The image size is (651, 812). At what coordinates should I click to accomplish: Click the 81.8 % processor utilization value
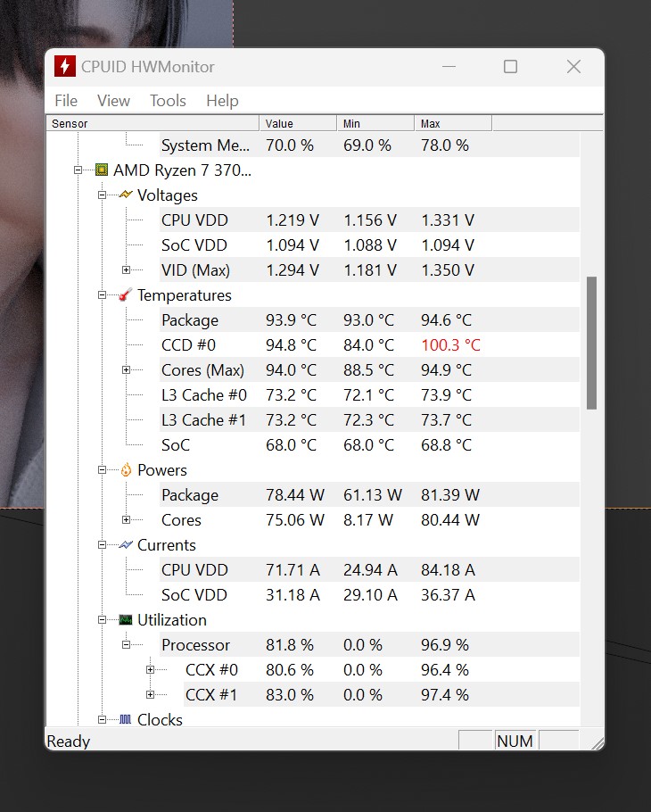click(x=290, y=645)
